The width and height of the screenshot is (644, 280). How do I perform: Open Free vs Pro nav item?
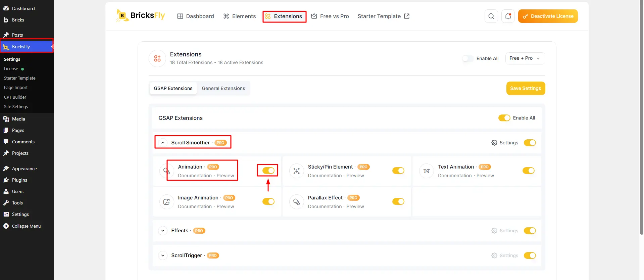coord(330,16)
